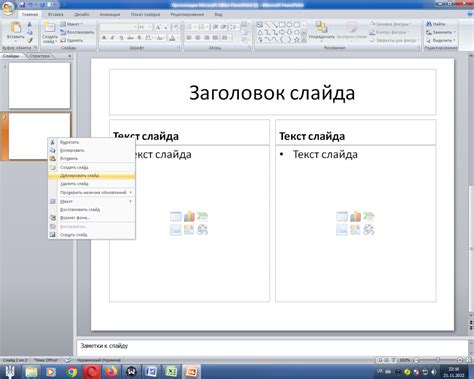This screenshot has height=379, width=474.
Task: Click the Office round button
Action: (7, 7)
